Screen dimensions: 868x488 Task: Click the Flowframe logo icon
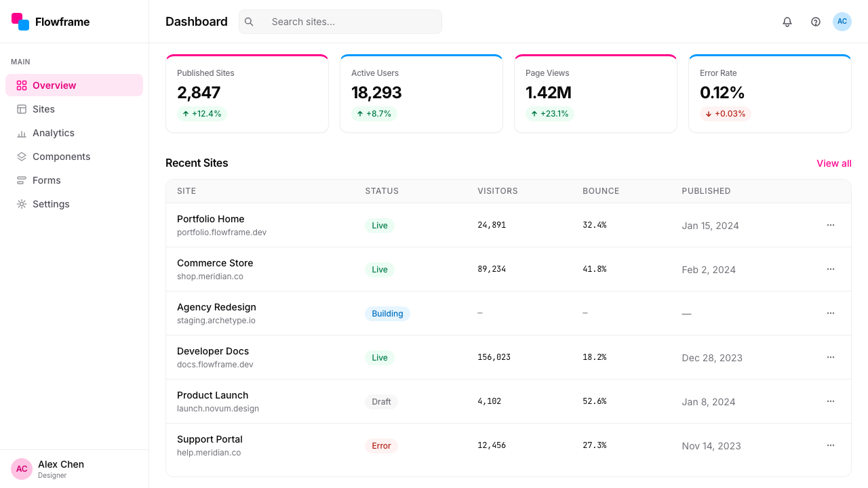20,22
